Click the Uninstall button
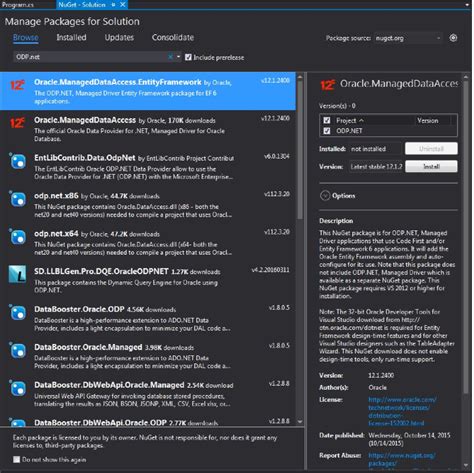 click(x=431, y=149)
